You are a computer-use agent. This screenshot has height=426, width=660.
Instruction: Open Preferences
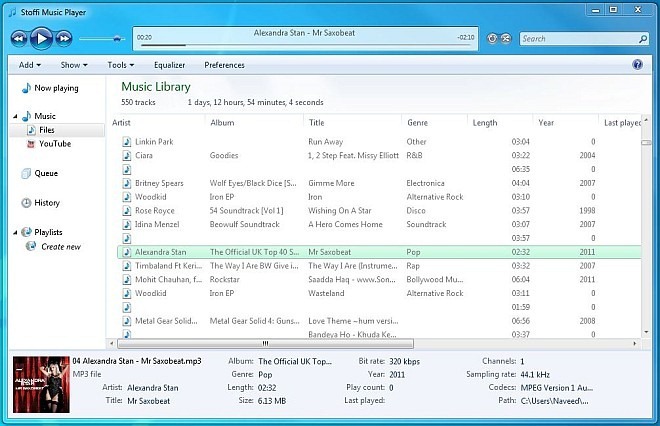click(224, 65)
